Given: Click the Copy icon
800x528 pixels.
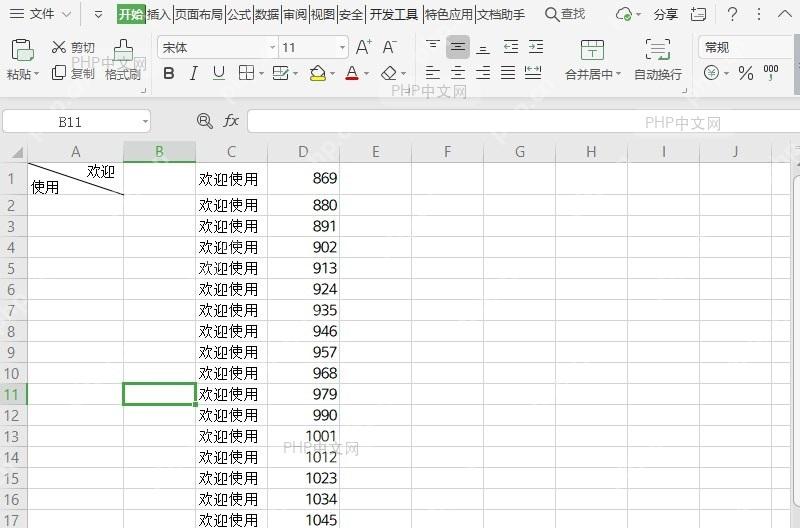Looking at the screenshot, I should click(x=59, y=73).
